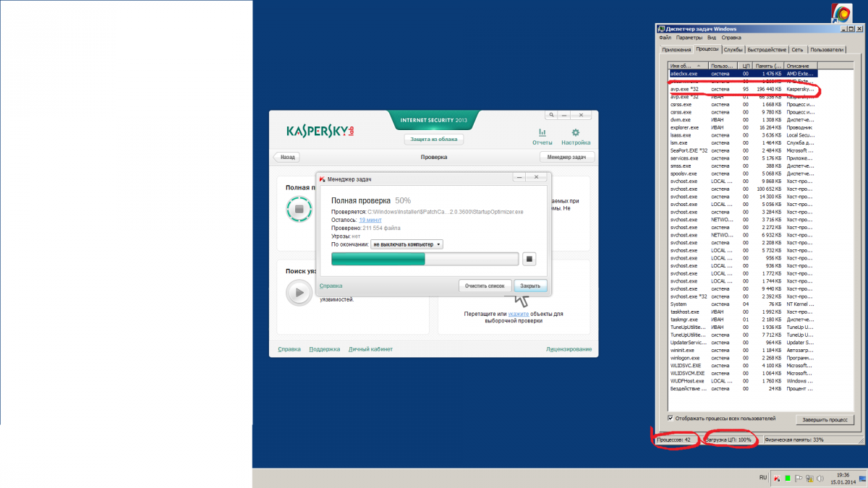Click Процессов: 42 in status bar
The image size is (868, 488).
click(x=673, y=440)
